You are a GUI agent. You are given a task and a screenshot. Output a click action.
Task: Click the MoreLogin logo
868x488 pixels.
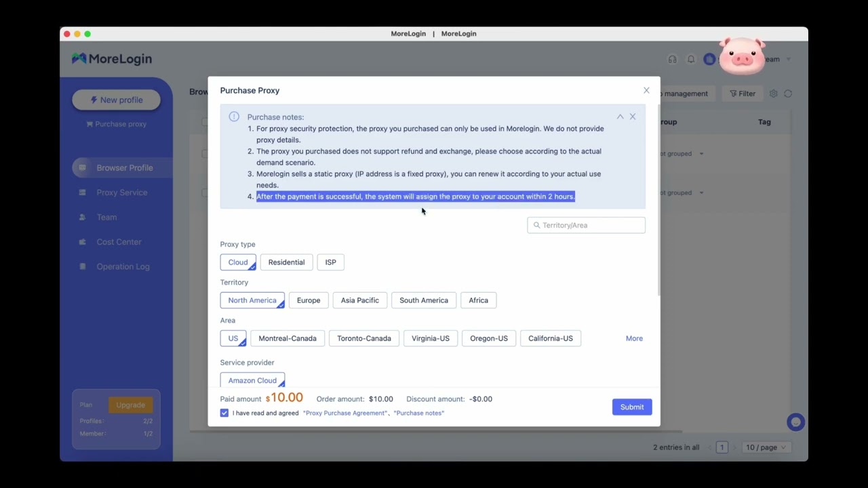pos(112,59)
